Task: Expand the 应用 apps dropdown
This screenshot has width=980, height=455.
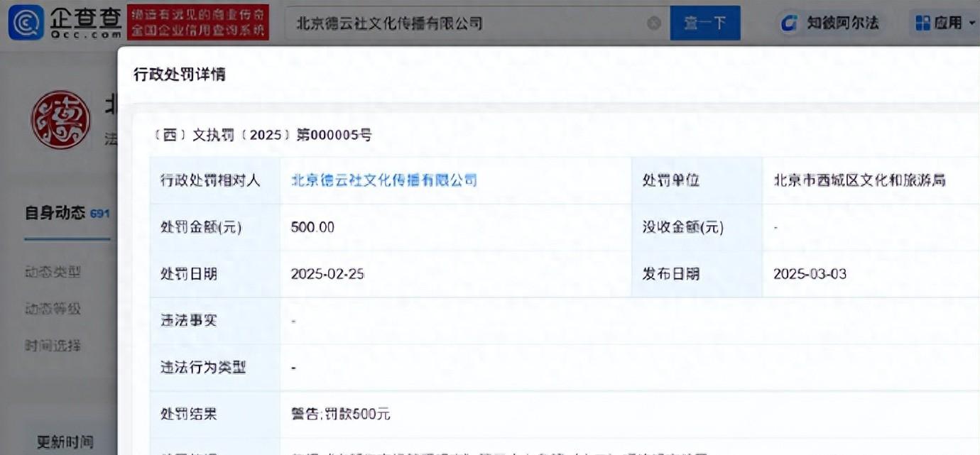Action: tap(945, 23)
